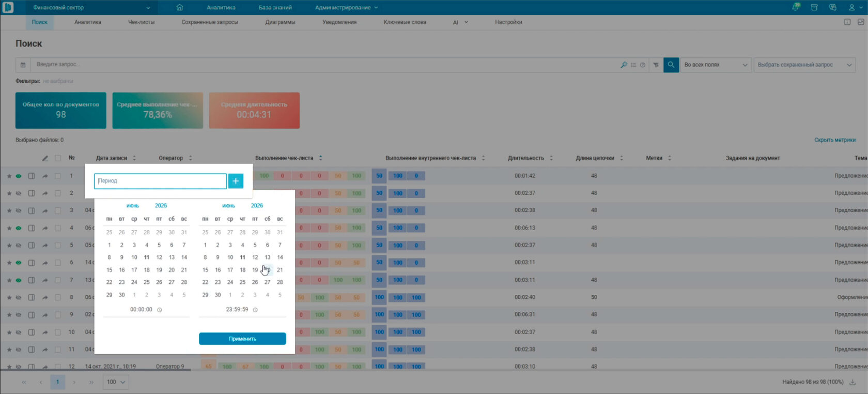Click the home icon in top bar

(180, 7)
